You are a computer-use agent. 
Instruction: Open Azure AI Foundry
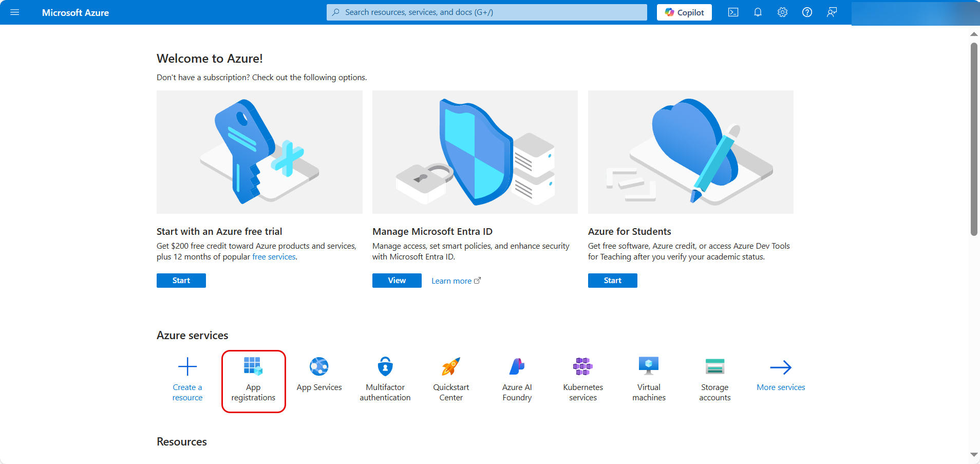click(517, 381)
